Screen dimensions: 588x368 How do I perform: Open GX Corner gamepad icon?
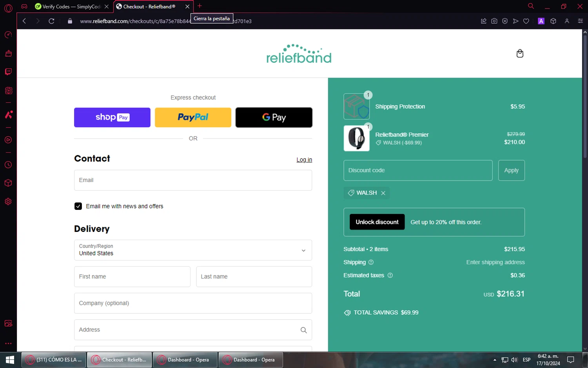click(x=24, y=6)
